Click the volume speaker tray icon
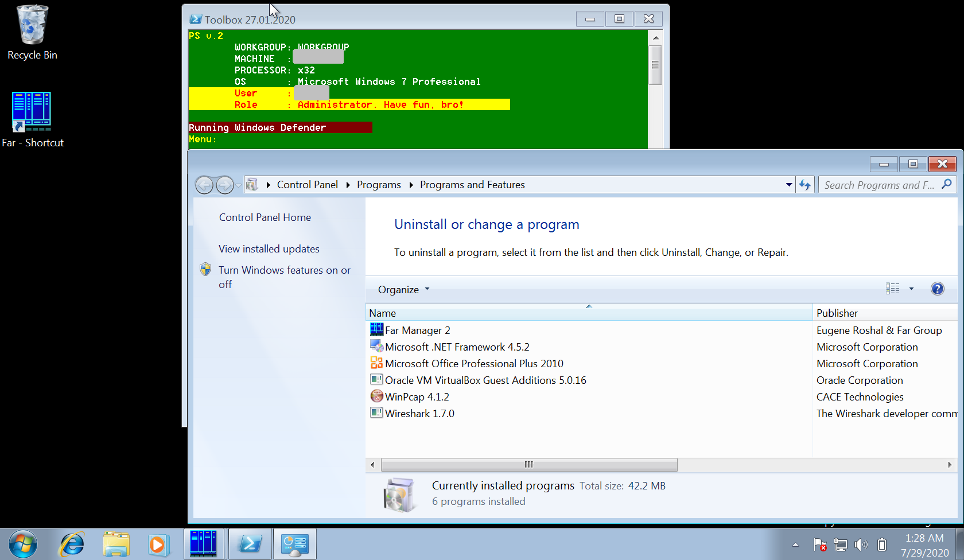The height and width of the screenshot is (560, 964). point(861,545)
